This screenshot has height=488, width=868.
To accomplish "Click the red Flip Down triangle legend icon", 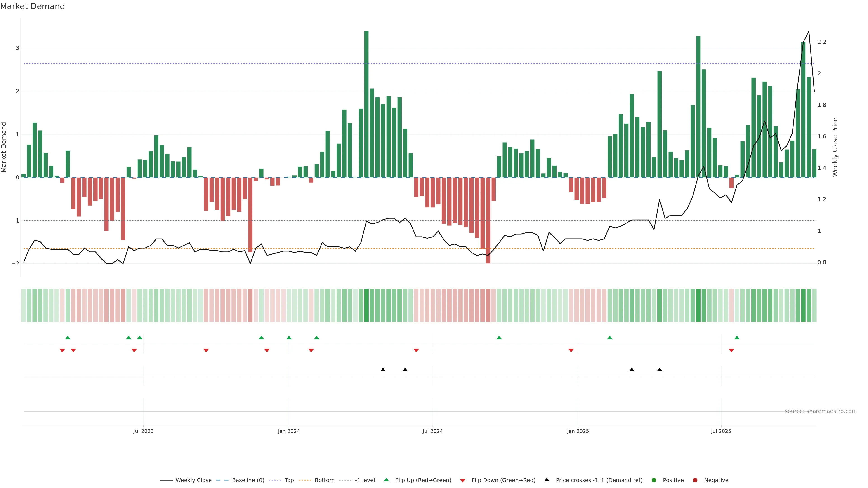I will point(463,480).
